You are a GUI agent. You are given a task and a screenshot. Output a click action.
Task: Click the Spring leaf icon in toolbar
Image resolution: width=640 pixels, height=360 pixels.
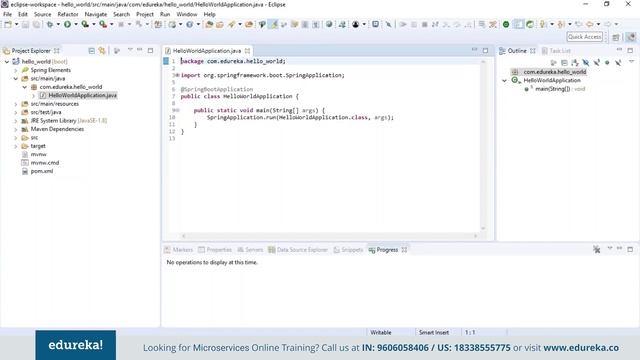click(530, 24)
